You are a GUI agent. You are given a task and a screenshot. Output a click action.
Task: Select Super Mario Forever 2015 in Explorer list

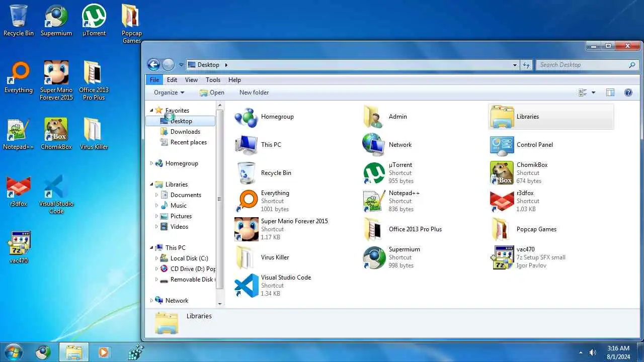(x=247, y=229)
